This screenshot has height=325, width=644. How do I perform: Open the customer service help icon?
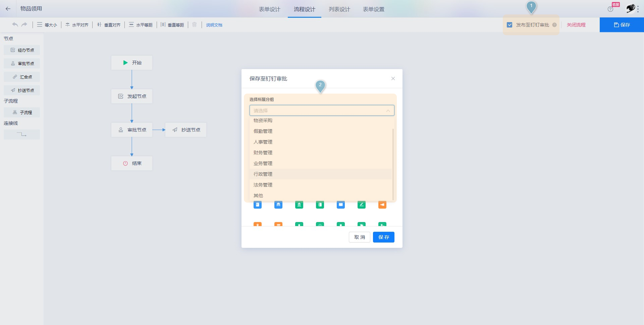click(x=610, y=9)
